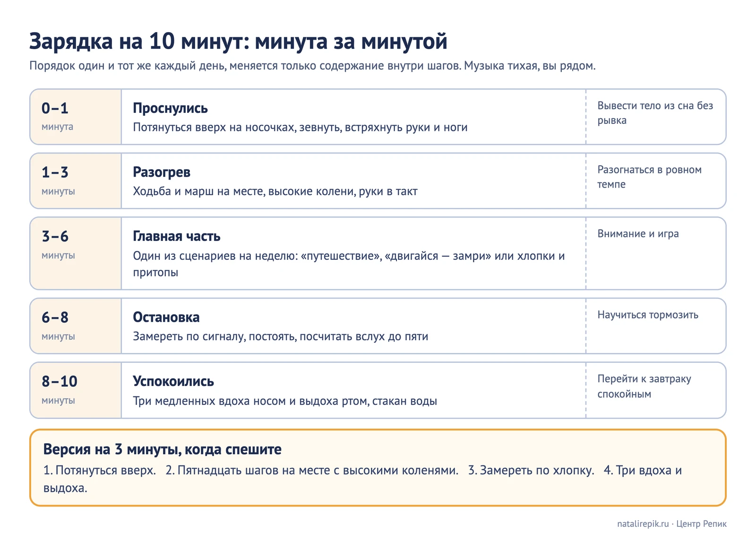
Task: Click the goal 'Разогнаться в ровном темпе'
Action: (x=649, y=177)
